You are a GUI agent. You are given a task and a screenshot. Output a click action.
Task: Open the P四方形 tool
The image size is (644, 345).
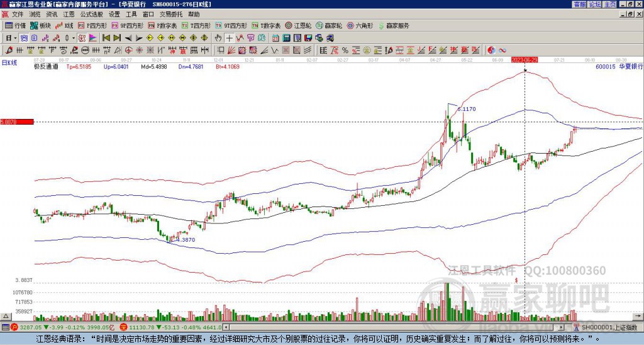pyautogui.click(x=92, y=25)
